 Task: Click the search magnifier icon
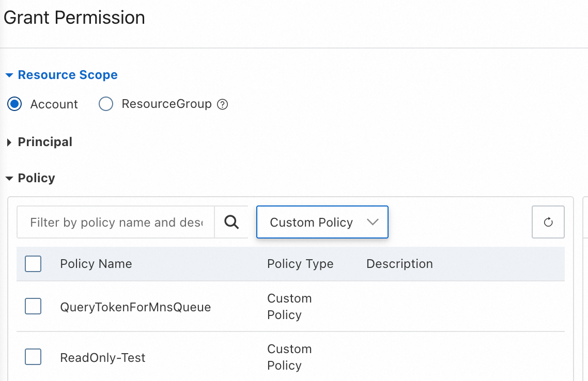(232, 223)
